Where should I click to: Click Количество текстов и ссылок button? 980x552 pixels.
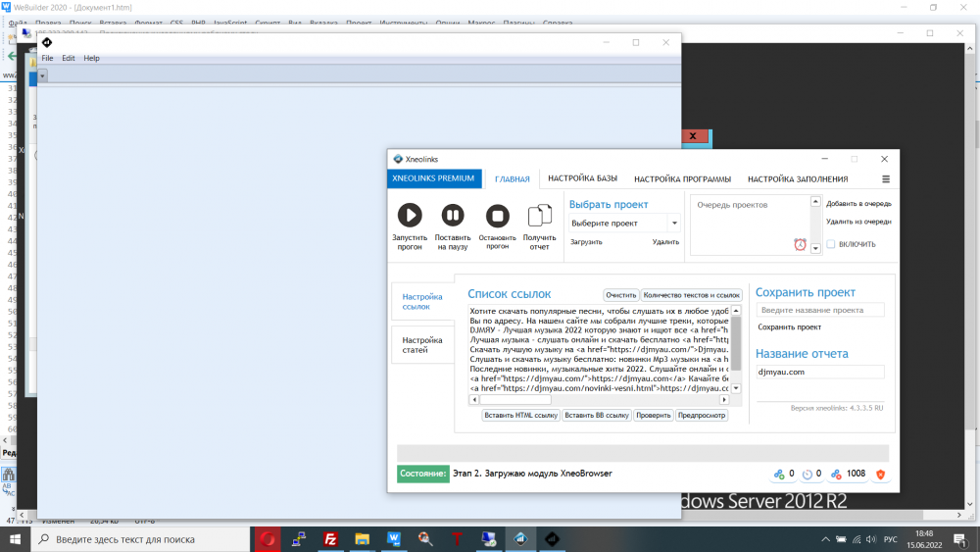pyautogui.click(x=691, y=295)
